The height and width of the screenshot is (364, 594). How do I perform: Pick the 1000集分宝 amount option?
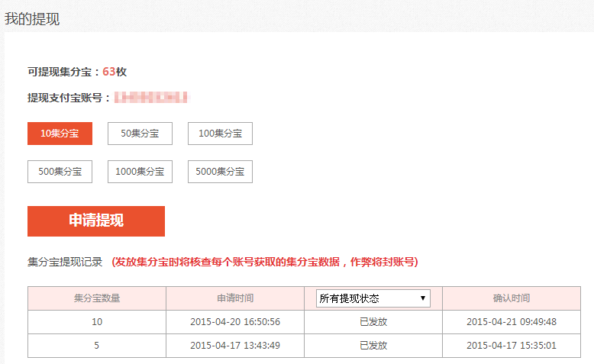(140, 172)
